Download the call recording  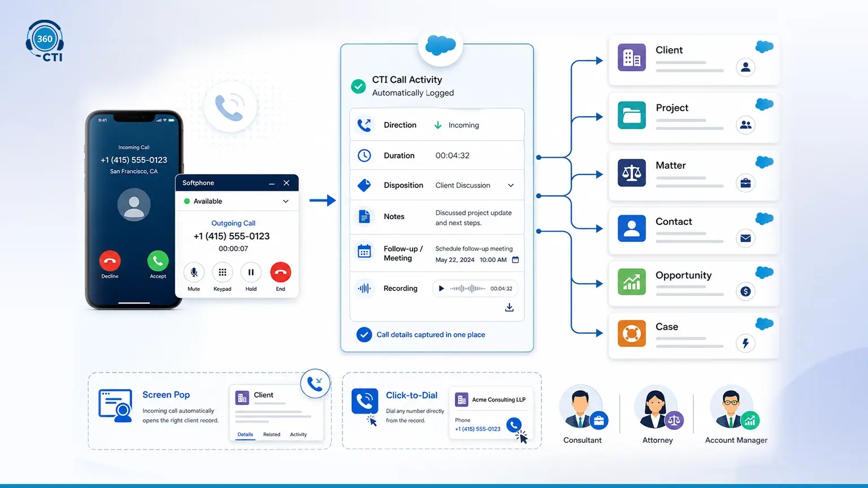509,307
